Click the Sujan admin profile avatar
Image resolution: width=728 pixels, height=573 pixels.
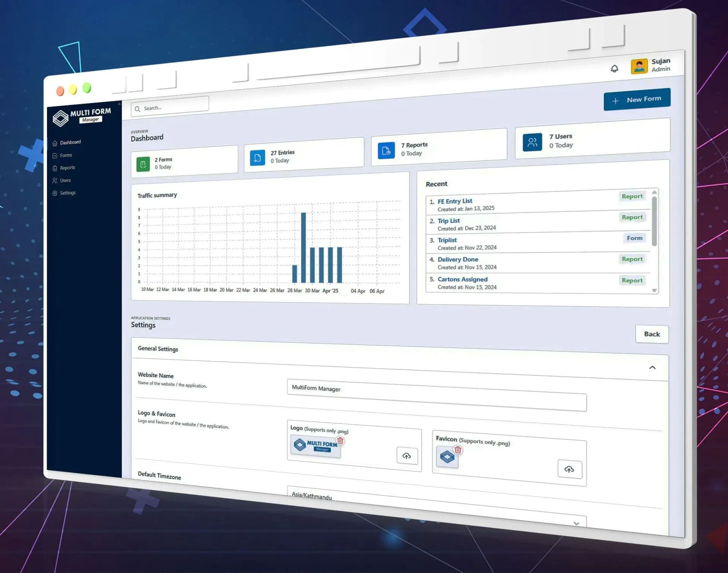(639, 66)
